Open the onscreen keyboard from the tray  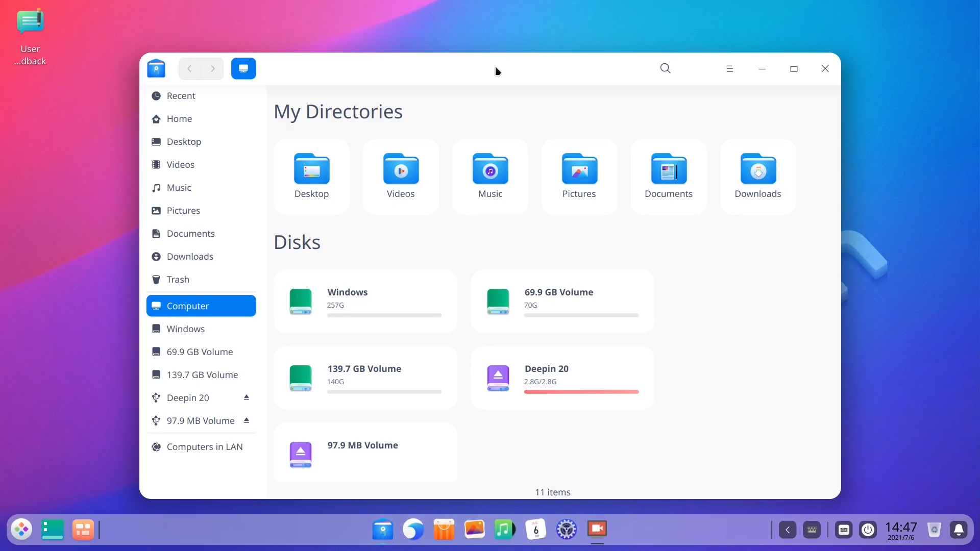click(843, 530)
